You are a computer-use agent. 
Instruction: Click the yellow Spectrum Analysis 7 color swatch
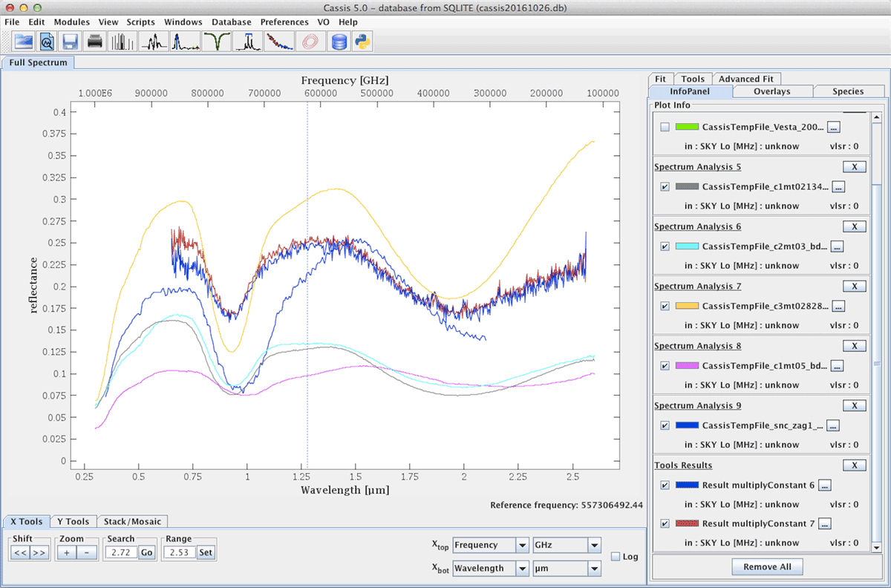pos(687,306)
